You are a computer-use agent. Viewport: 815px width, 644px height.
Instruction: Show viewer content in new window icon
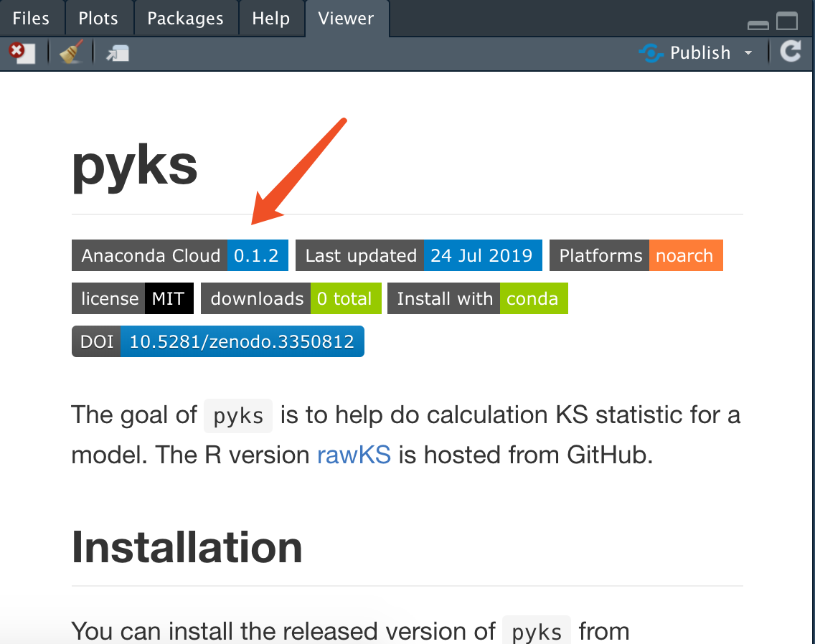tap(118, 53)
